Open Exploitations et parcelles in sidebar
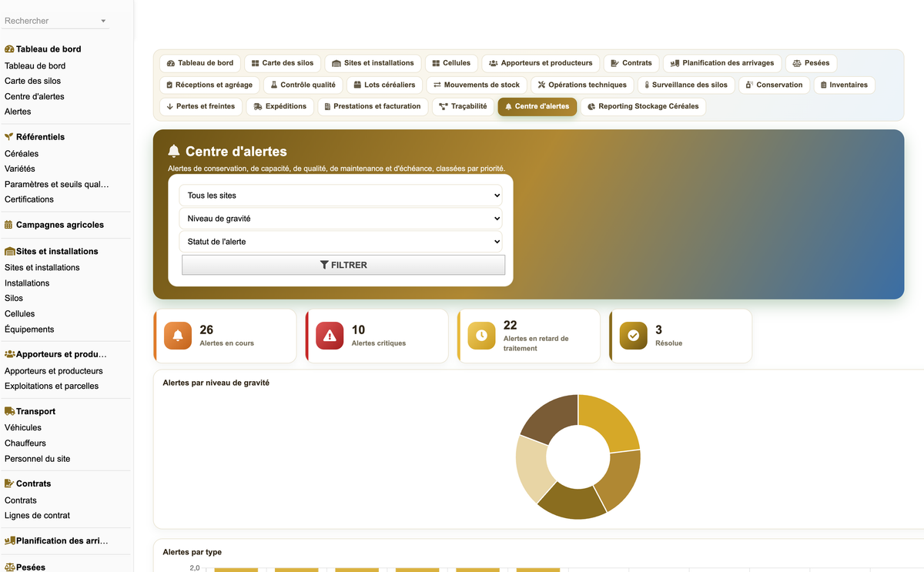The width and height of the screenshot is (924, 572). pos(52,386)
